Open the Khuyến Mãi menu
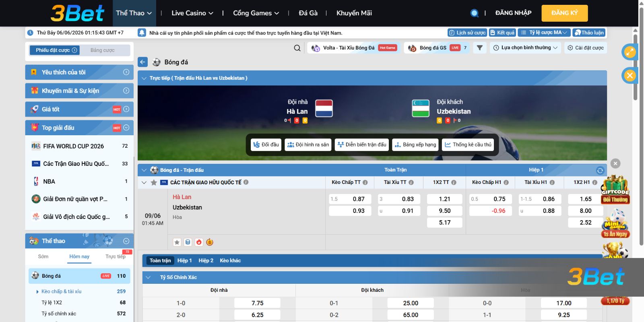644x322 pixels. (354, 13)
